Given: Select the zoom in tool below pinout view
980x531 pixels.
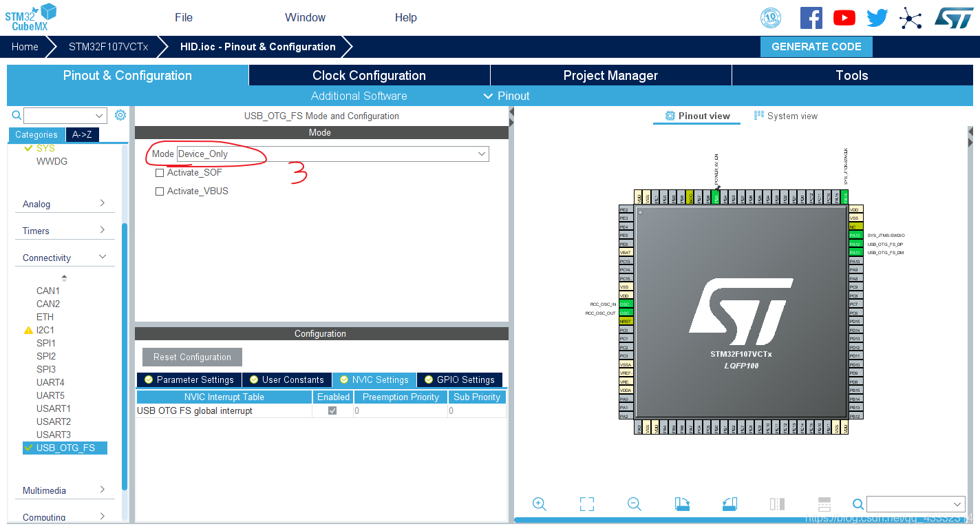Looking at the screenshot, I should pos(539,503).
